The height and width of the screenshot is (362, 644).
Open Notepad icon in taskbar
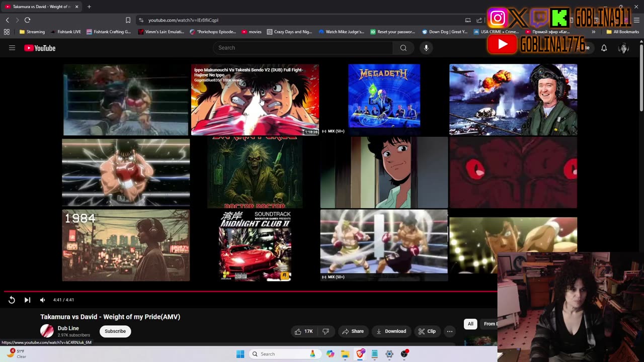pos(375,354)
